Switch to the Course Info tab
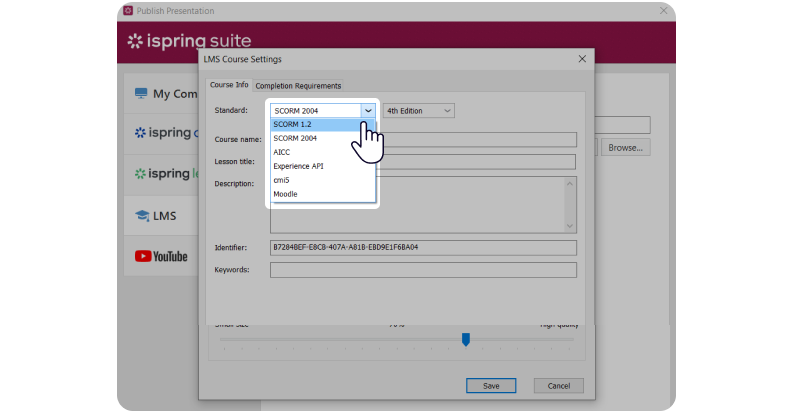792x411 pixels. [x=229, y=85]
